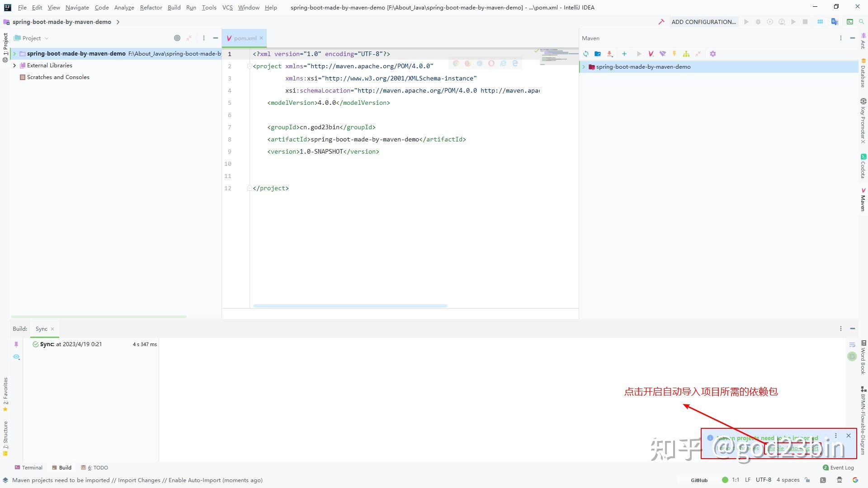Open Maven Settings gear icon
Screen dimensions: 868x488
pos(713,54)
